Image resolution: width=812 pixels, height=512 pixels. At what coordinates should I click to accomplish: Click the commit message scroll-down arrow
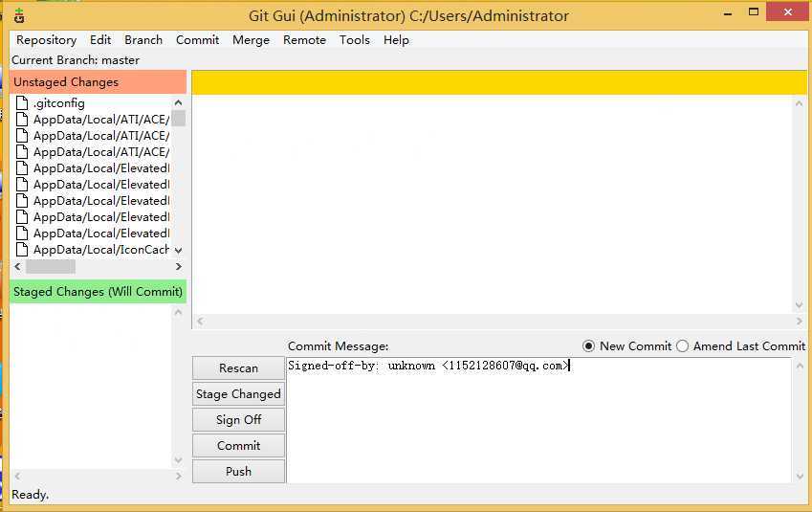(799, 476)
